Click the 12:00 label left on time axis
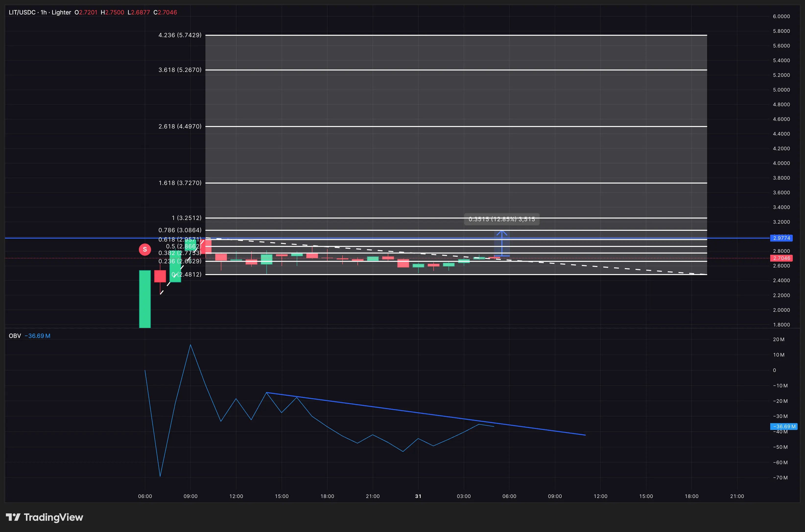The image size is (805, 532). pos(236,496)
